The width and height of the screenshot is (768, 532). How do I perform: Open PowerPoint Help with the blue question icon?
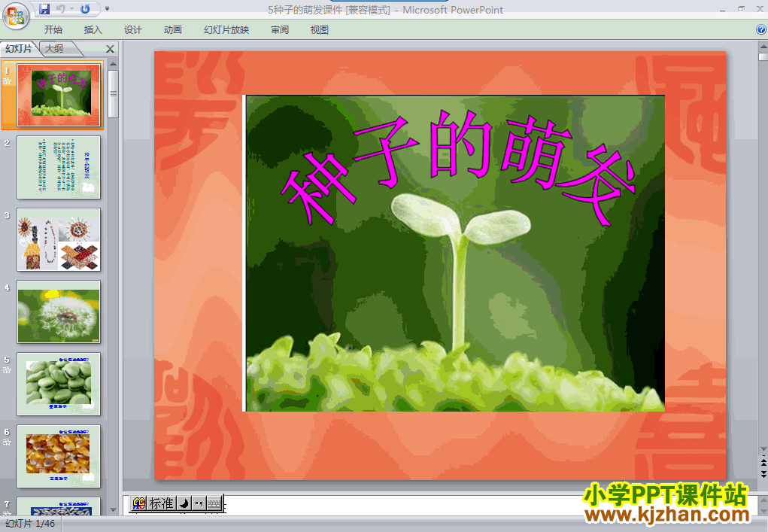[761, 30]
